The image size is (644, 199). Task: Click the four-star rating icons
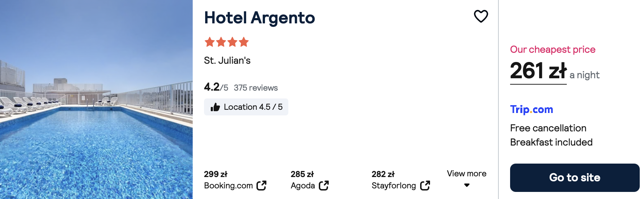pos(227,42)
